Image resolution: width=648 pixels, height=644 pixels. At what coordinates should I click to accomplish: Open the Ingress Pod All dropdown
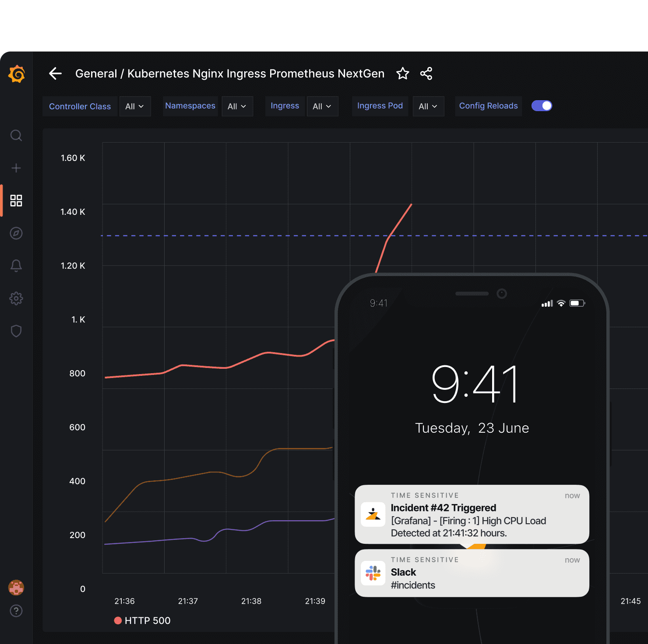click(x=428, y=106)
